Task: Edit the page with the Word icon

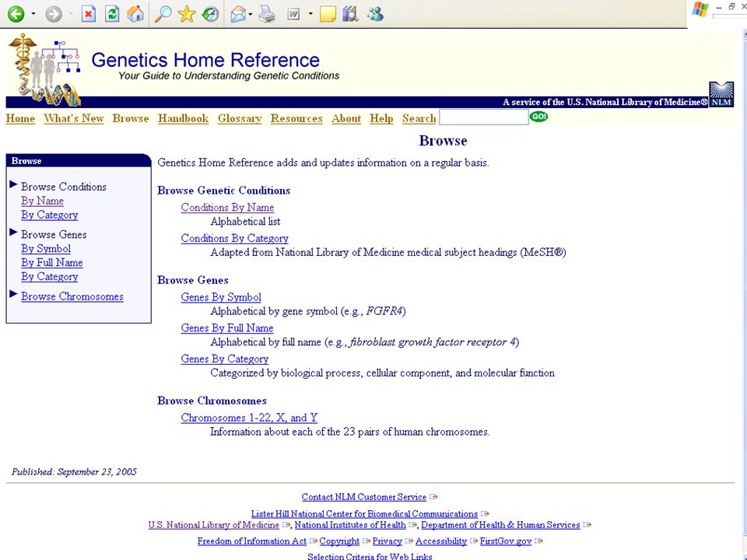Action: tap(294, 14)
